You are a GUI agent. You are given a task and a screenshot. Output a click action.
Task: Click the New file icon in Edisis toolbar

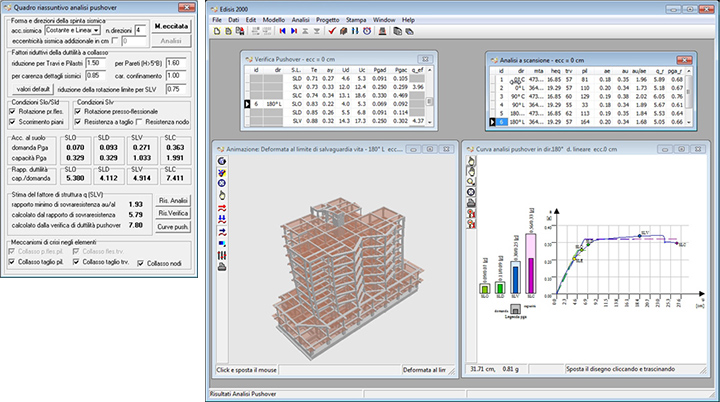tap(217, 31)
